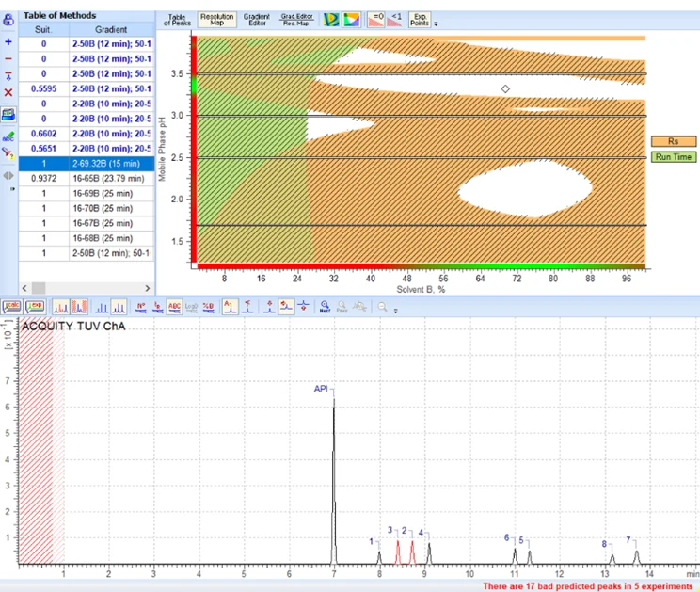Click the left-right arrows icon in sidebar

coord(8,176)
